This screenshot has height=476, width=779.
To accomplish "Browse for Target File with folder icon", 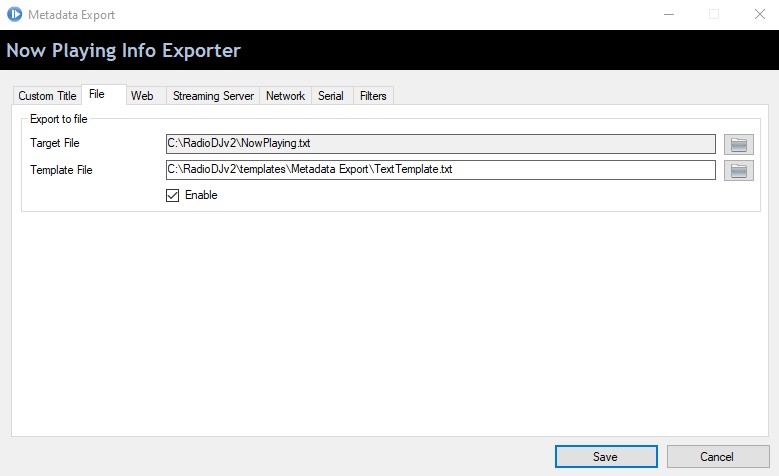I will [738, 145].
